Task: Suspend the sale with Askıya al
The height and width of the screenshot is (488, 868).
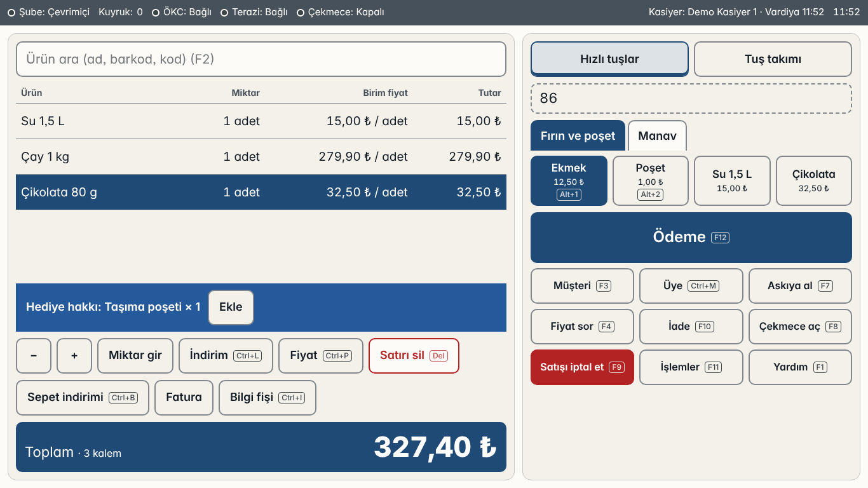Action: coord(800,286)
